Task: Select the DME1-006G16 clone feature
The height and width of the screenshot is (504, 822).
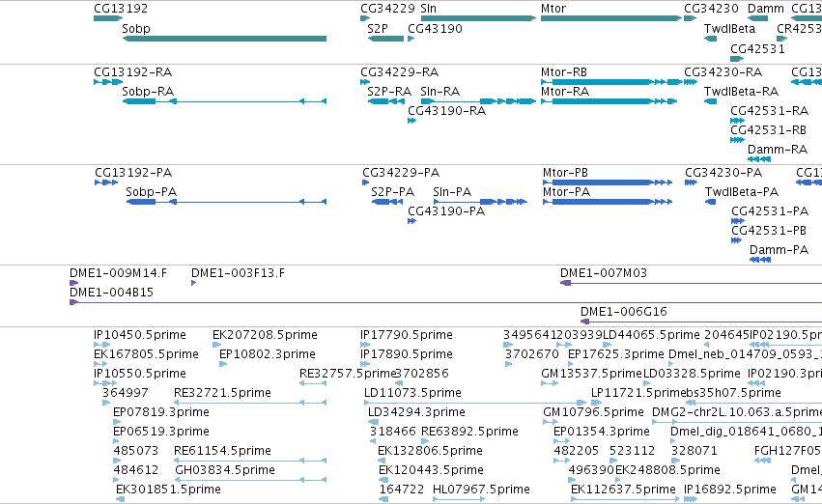Action: point(701,322)
